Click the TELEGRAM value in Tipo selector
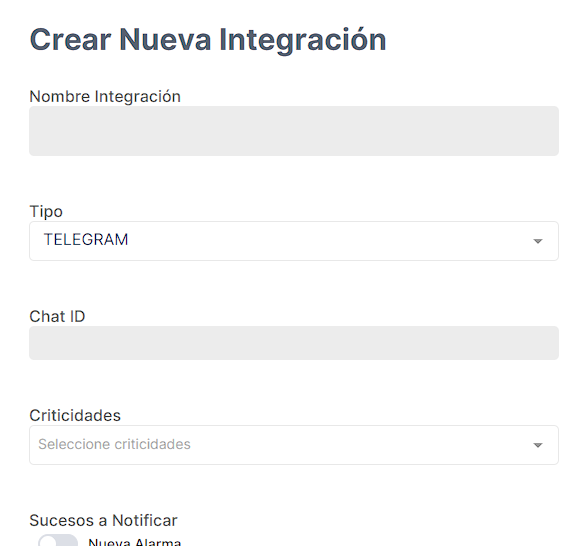 coord(86,240)
